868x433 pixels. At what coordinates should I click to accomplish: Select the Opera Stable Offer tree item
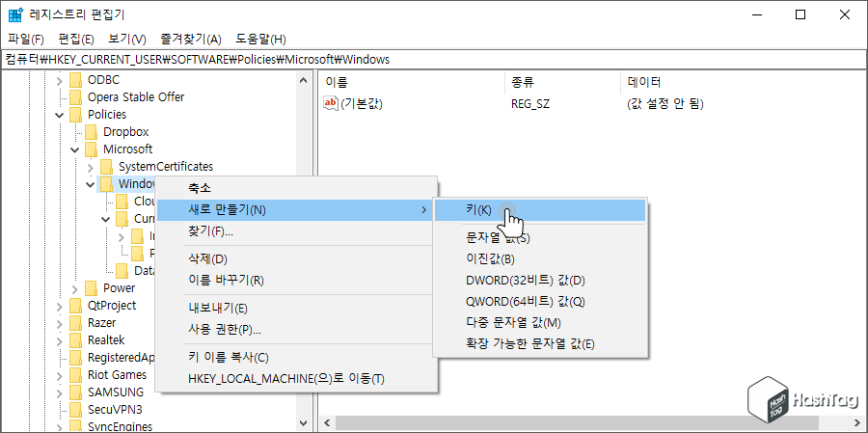click(x=136, y=96)
